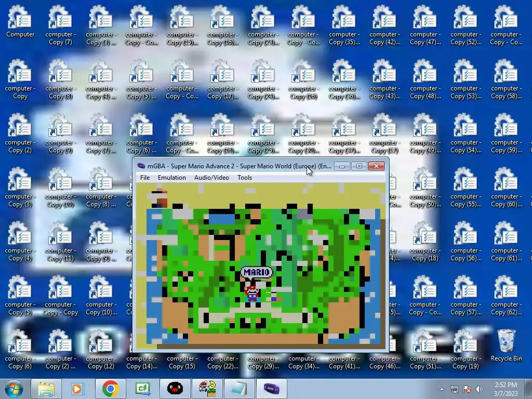Select the 'computer - Copy (25)...' shortcut
The height and width of the screenshot is (399, 532).
tap(263, 134)
